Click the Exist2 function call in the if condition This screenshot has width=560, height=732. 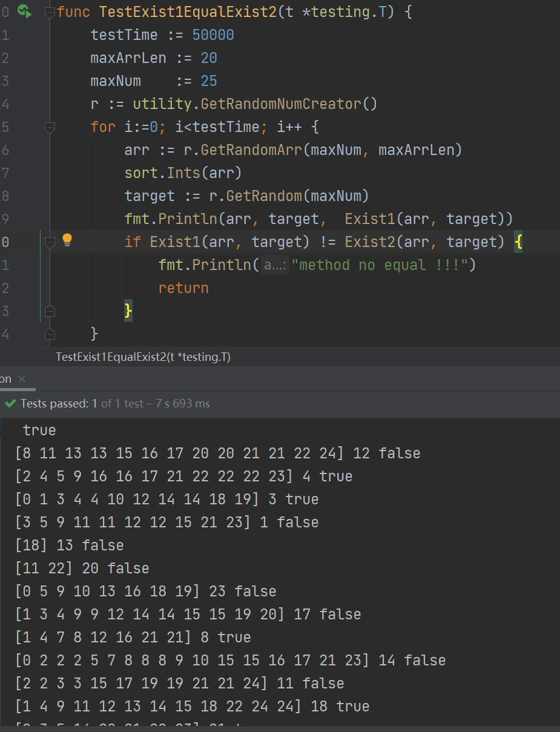(x=369, y=242)
